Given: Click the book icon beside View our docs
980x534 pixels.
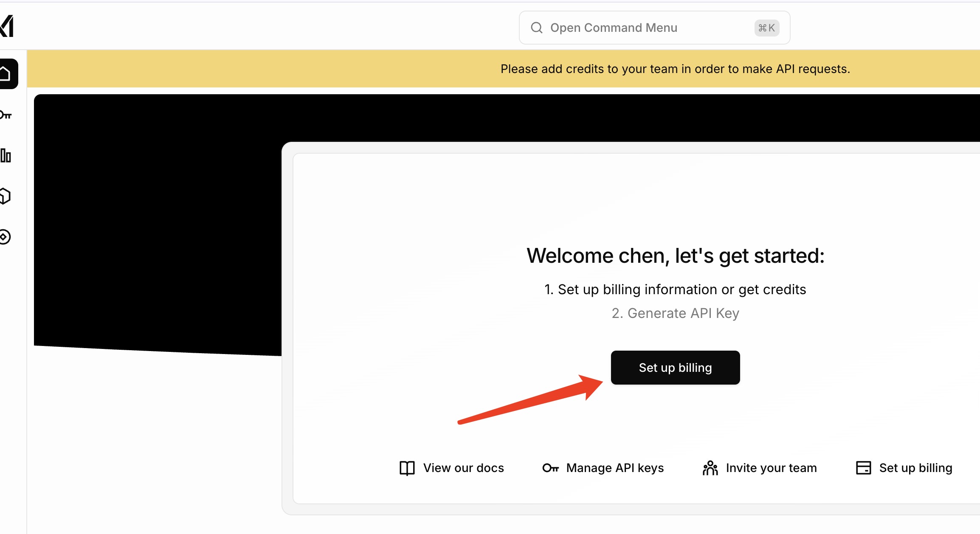Looking at the screenshot, I should tap(407, 468).
